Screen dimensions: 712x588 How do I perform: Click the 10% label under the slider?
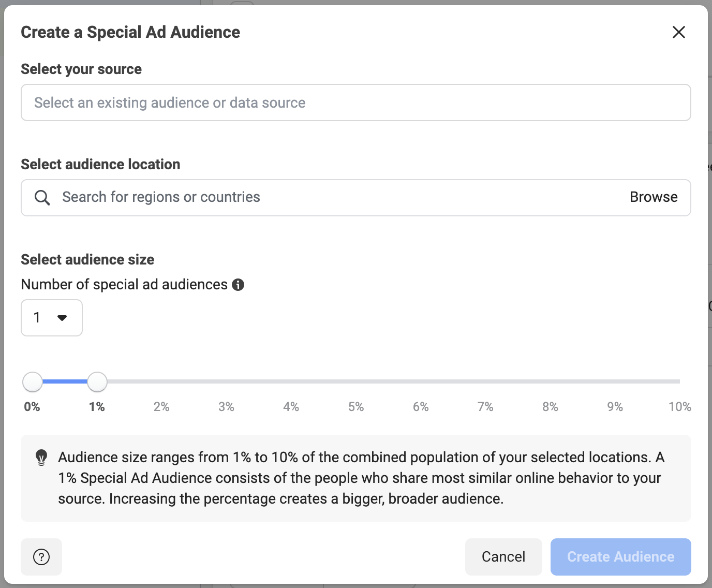tap(679, 407)
